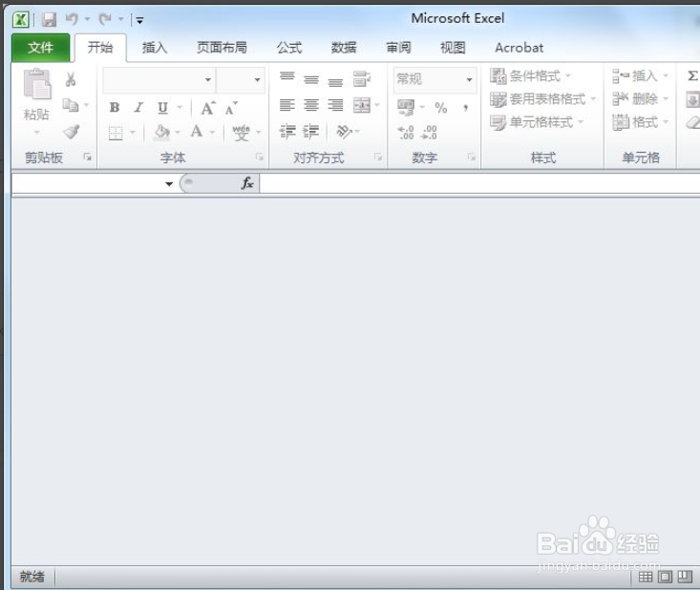Open 条件格式 (Conditional Formatting)

coord(530,75)
